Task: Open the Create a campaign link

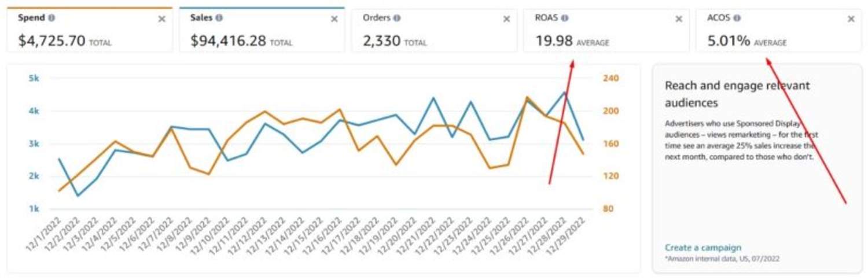Action: coord(703,248)
